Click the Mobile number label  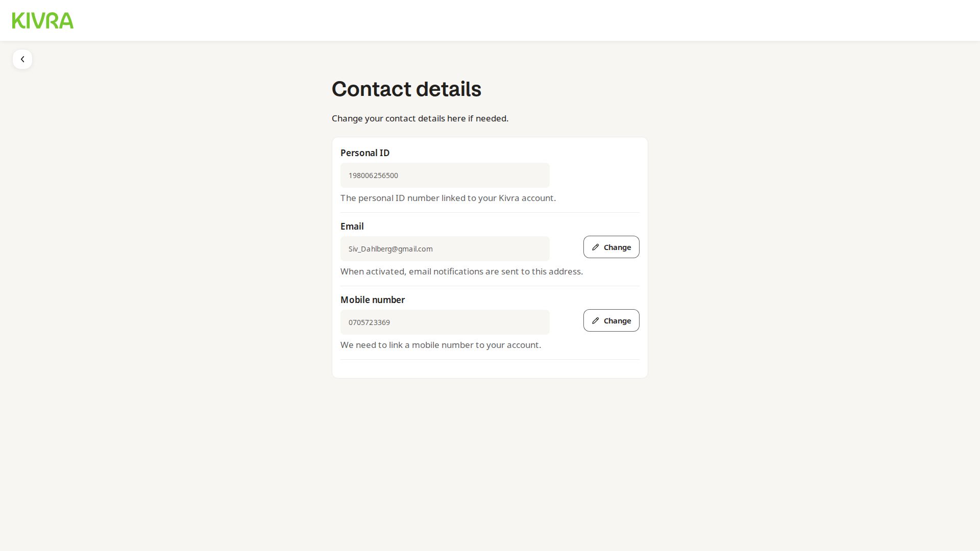point(372,300)
